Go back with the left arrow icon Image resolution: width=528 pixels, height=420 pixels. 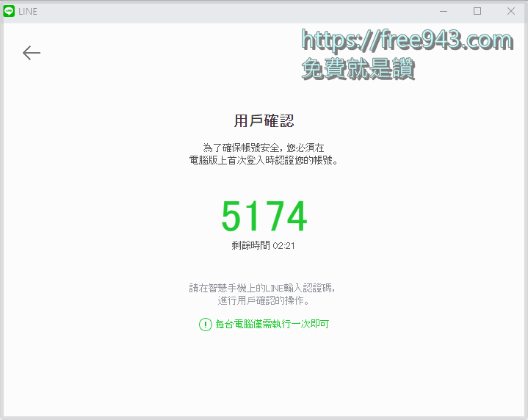click(32, 53)
